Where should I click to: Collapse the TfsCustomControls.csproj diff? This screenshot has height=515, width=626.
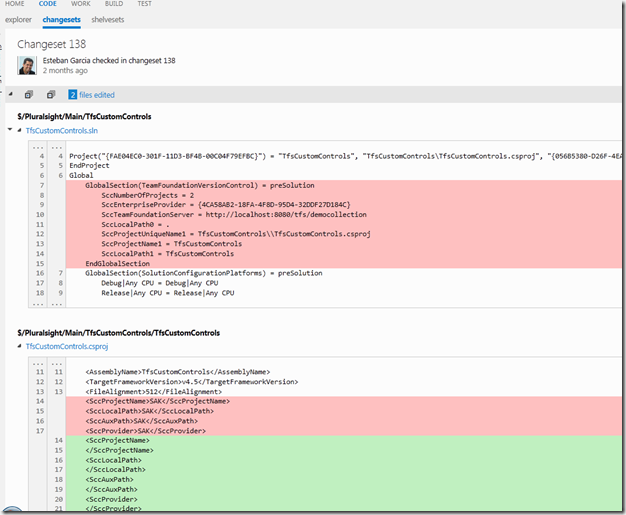tap(19, 346)
